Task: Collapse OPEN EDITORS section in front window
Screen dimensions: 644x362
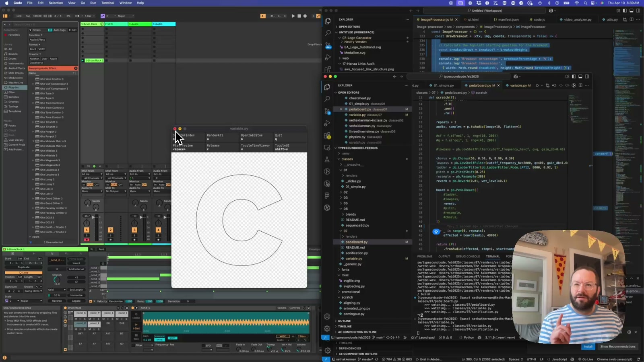Action: tap(349, 93)
